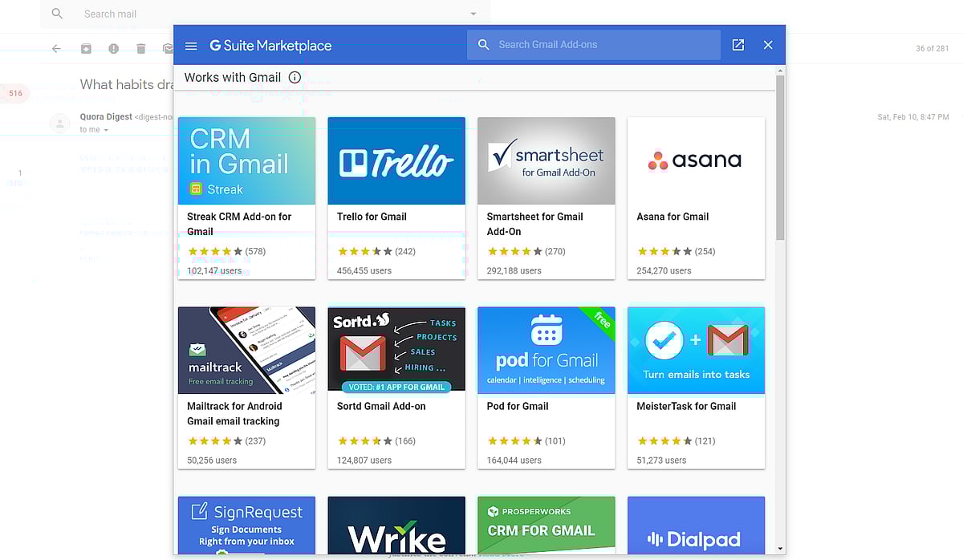Click the magnifier in the Add-ons search bar
This screenshot has width=963, height=560.
[x=484, y=44]
